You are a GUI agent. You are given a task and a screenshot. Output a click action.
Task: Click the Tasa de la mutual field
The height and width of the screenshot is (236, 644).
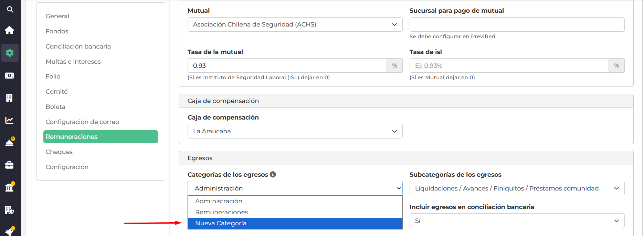click(x=287, y=66)
